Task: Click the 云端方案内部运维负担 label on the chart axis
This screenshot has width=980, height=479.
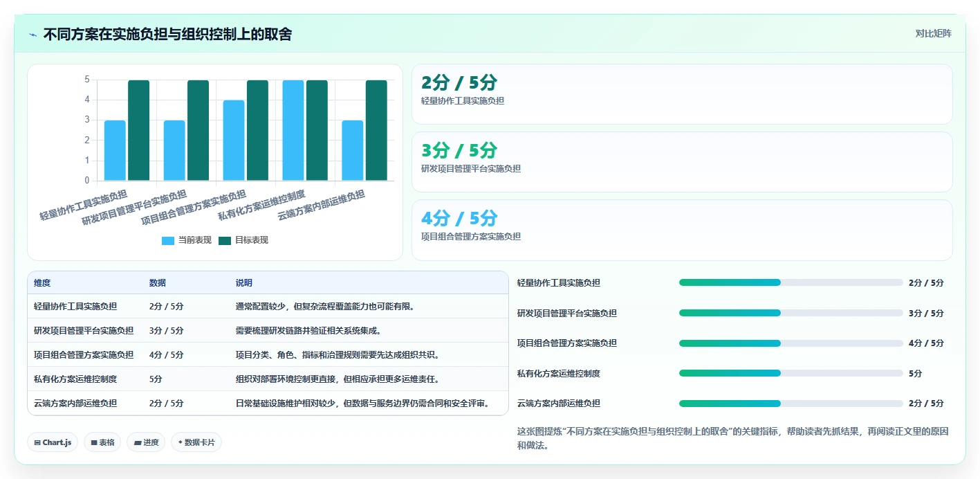Action: click(x=321, y=205)
